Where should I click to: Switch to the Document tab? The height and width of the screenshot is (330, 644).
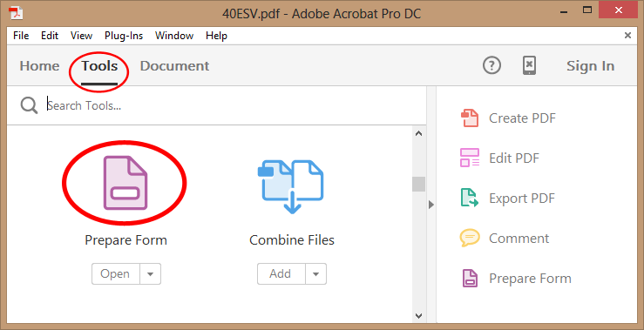click(x=174, y=66)
